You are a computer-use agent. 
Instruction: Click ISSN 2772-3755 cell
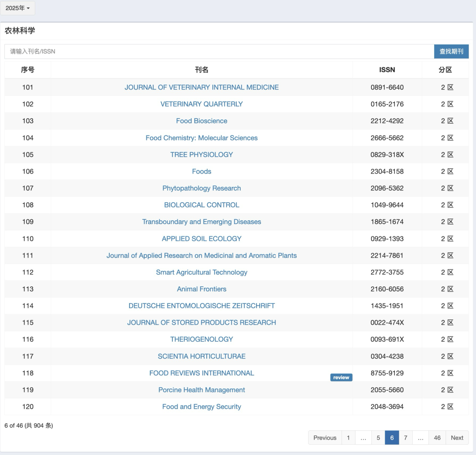(387, 272)
